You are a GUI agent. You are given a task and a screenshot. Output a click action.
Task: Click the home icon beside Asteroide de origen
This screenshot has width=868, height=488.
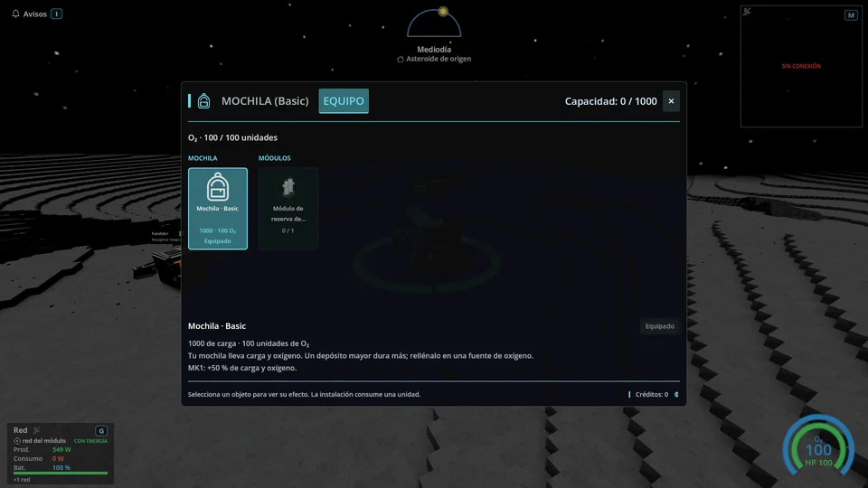pyautogui.click(x=401, y=60)
